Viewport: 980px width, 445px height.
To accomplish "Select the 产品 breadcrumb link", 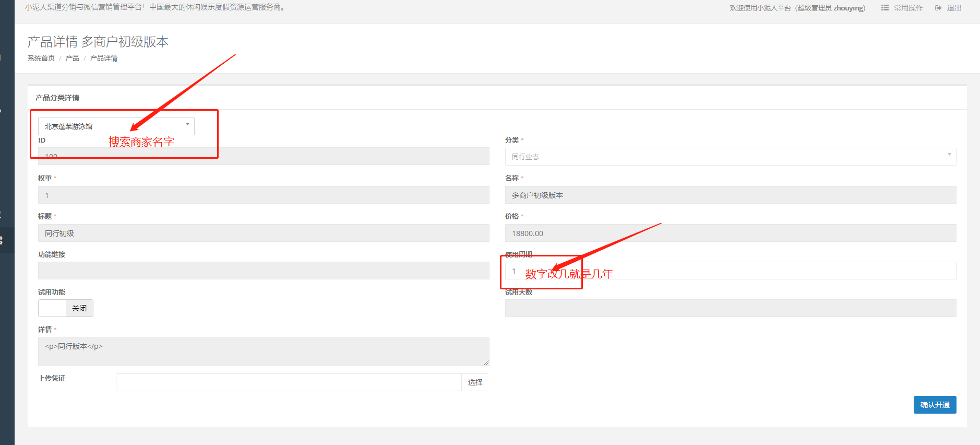I will [73, 58].
